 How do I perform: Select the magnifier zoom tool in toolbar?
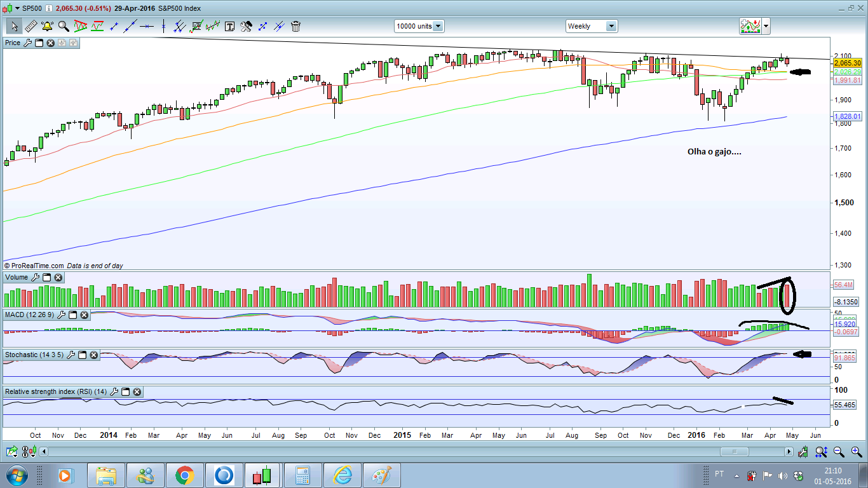[x=64, y=26]
